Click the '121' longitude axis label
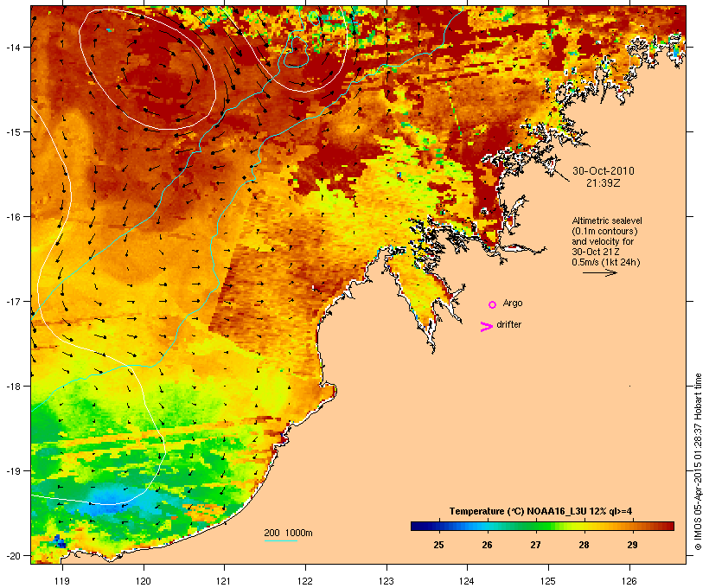This screenshot has height=588, width=709. point(224,581)
